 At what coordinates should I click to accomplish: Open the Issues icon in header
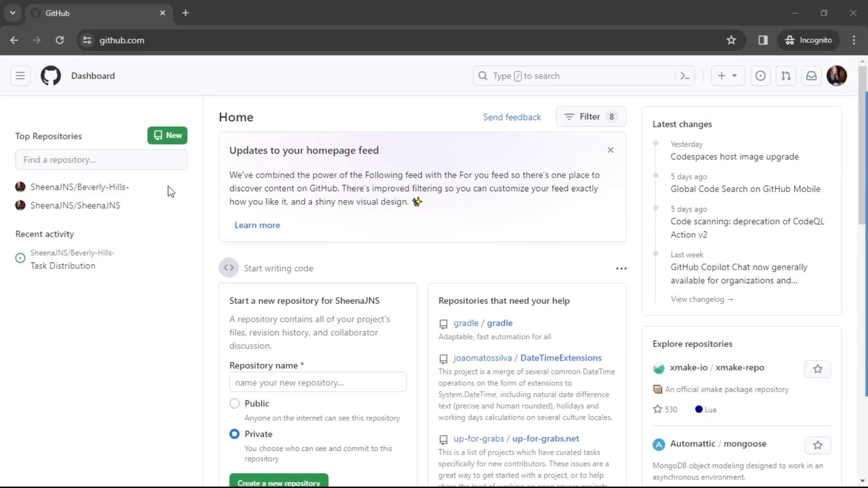pos(760,76)
